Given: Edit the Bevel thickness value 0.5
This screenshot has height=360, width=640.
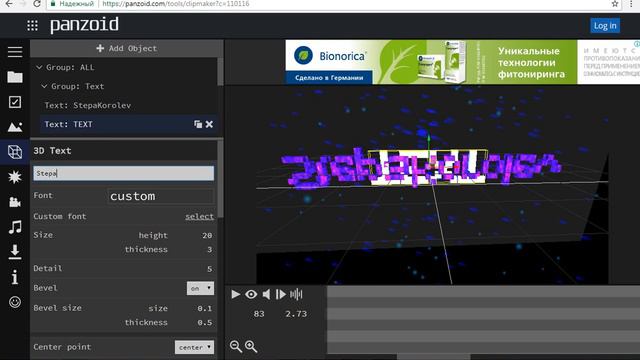Looking at the screenshot, I should 204,322.
